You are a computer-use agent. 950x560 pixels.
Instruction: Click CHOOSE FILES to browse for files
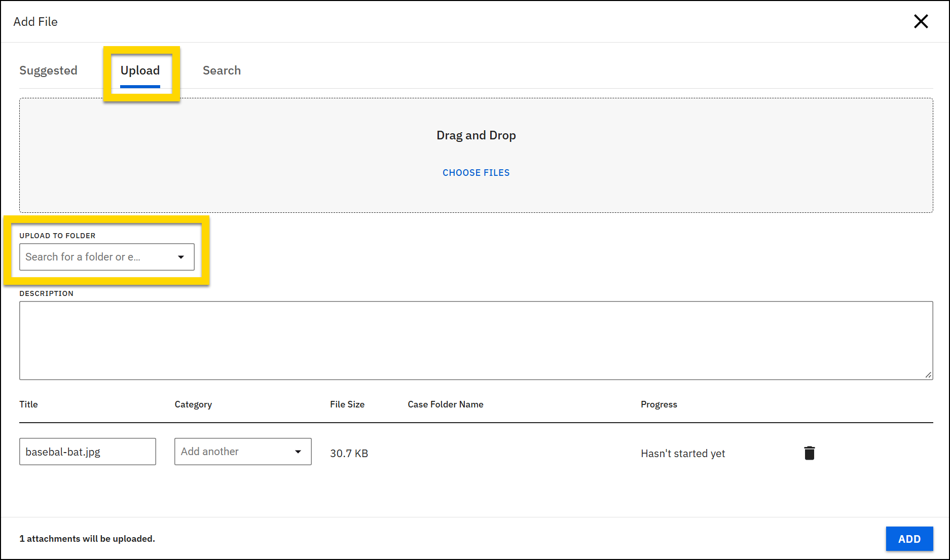476,172
